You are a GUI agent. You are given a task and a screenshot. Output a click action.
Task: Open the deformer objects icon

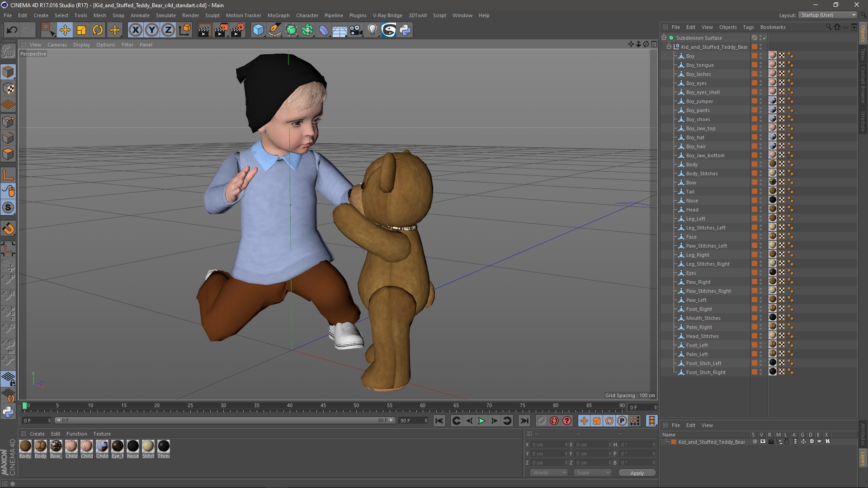pos(324,30)
